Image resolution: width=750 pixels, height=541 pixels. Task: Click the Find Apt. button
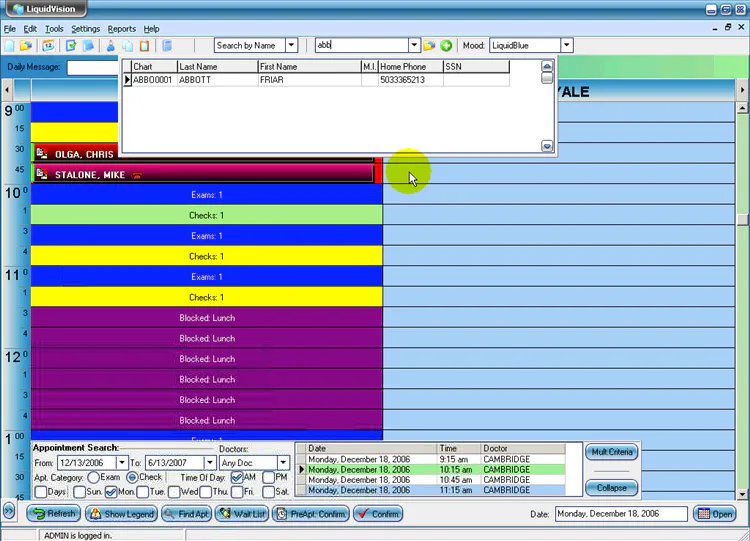click(187, 514)
